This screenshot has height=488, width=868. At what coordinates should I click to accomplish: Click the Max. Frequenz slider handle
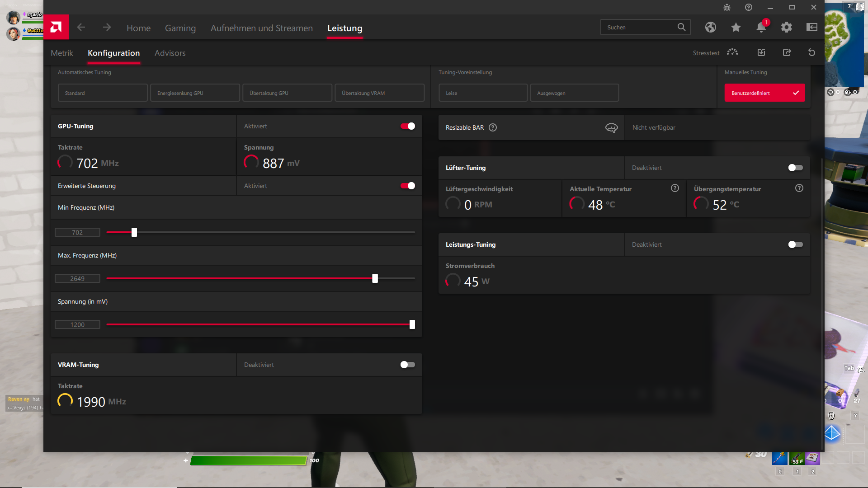coord(375,278)
